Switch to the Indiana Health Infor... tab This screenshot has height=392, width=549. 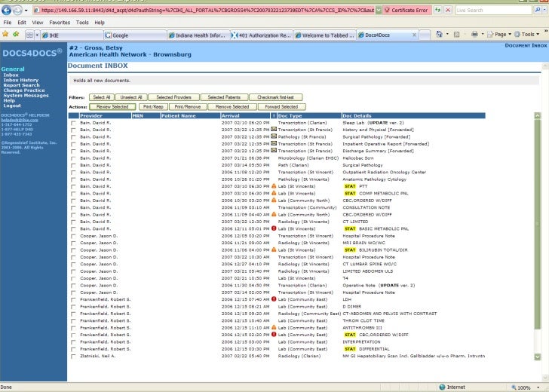(198, 35)
